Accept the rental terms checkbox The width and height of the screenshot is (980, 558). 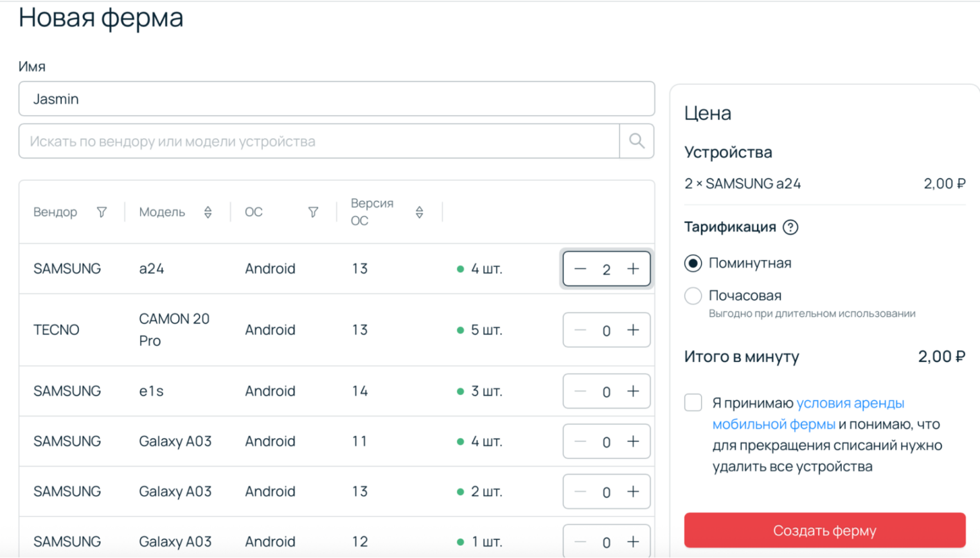pyautogui.click(x=693, y=403)
